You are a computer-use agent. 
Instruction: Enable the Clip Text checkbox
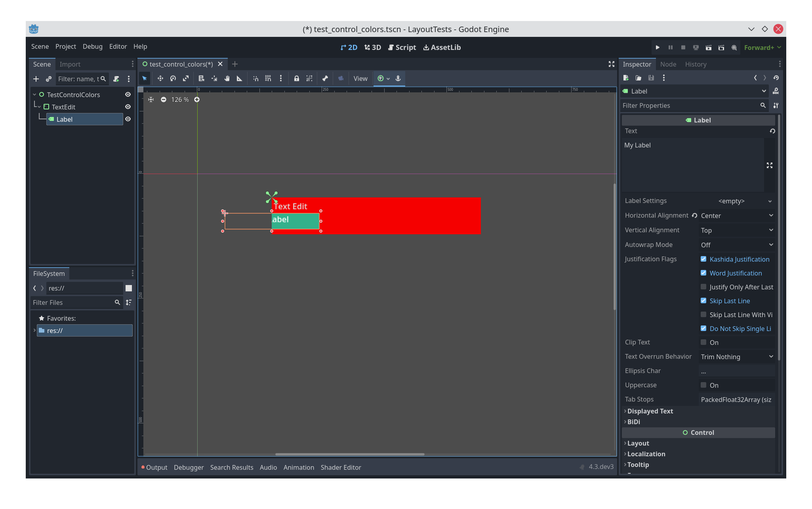[703, 342]
